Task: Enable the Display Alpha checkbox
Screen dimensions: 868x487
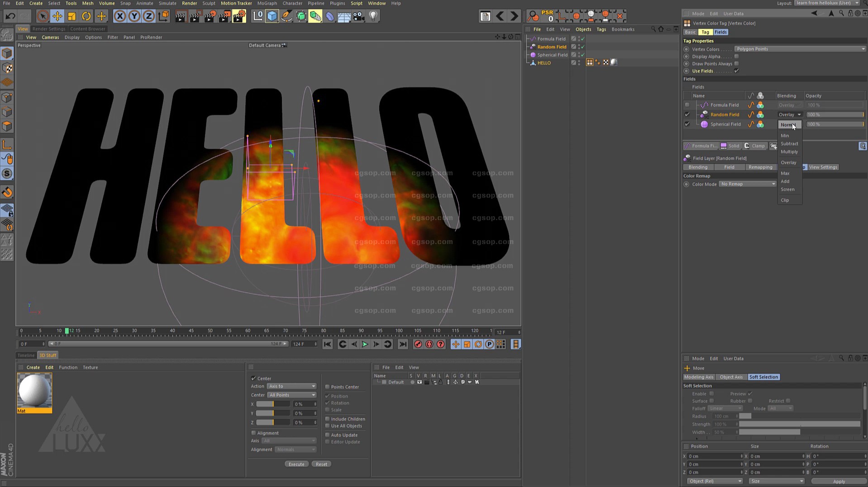Action: (736, 57)
